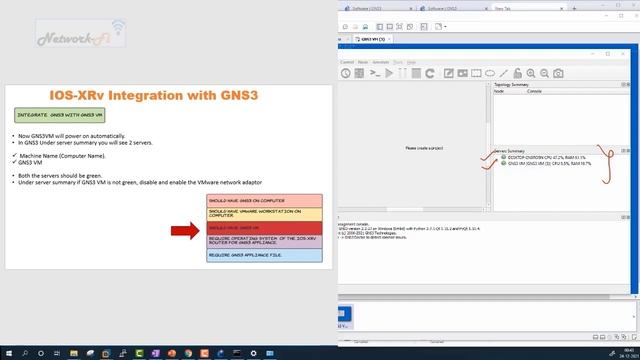The height and width of the screenshot is (360, 640).
Task: Open the Node menu in GNS3
Action: pyautogui.click(x=363, y=62)
